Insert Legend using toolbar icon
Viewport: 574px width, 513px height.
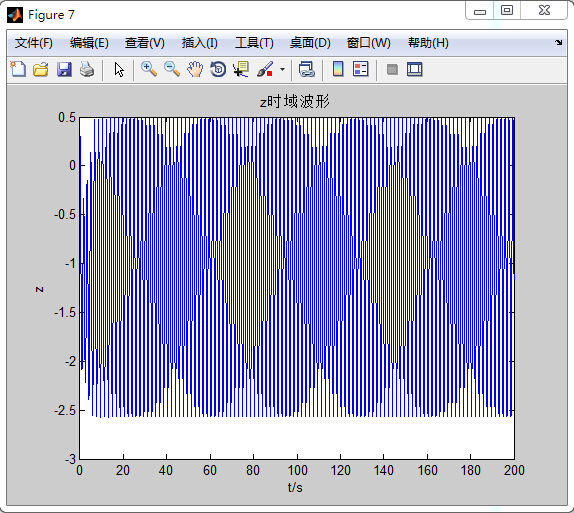tap(361, 69)
